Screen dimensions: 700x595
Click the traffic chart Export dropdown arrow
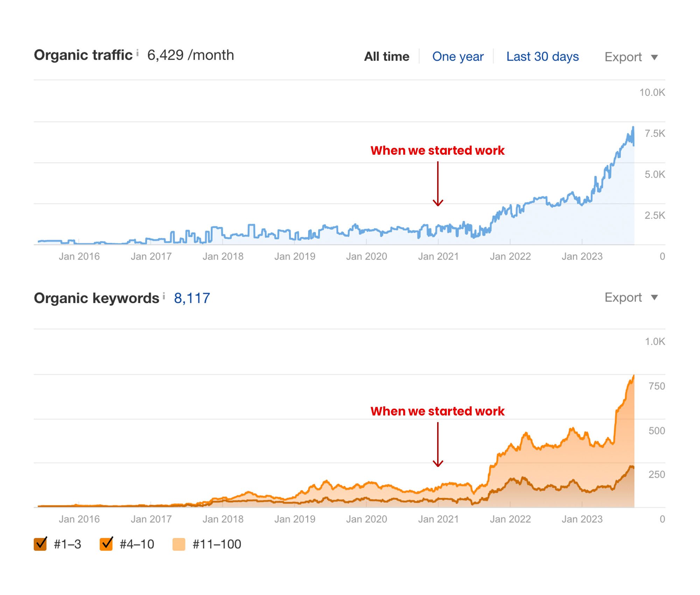click(x=654, y=57)
